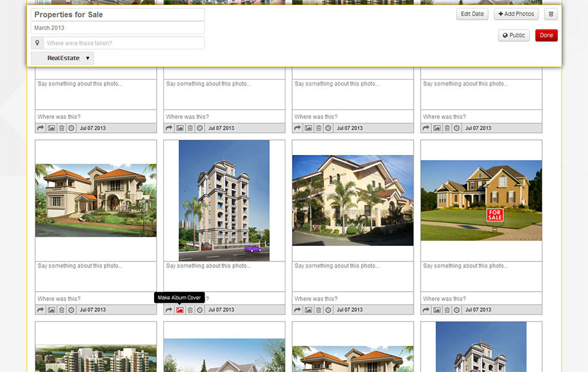This screenshot has height=372, width=588.
Task: Click the trash icon under the For Sale house photo
Action: (448, 310)
